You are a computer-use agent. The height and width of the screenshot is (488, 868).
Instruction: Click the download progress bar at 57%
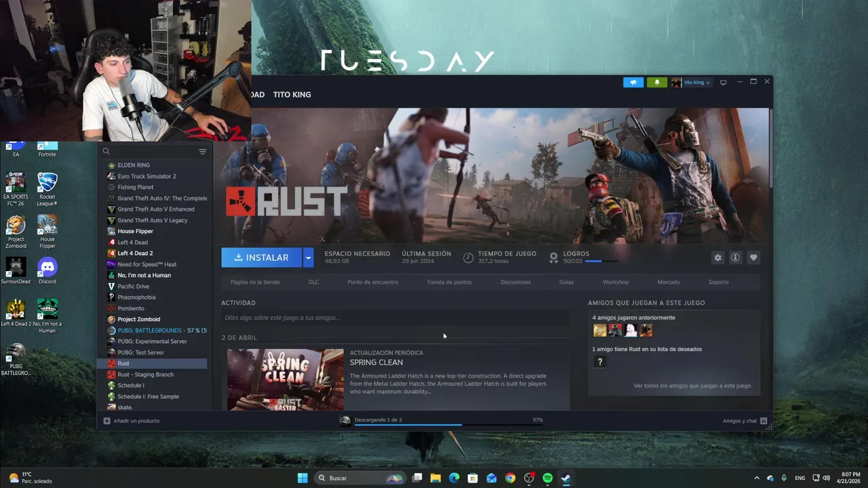click(448, 425)
